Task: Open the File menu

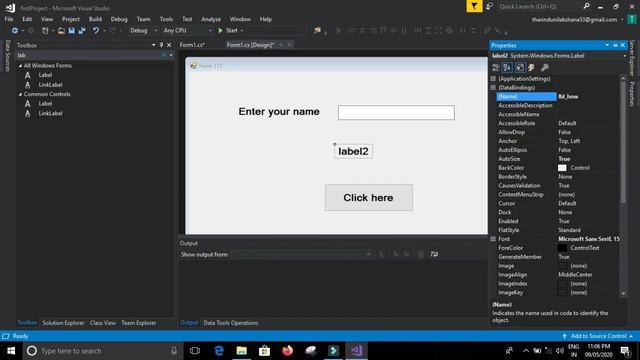Action: (x=9, y=19)
